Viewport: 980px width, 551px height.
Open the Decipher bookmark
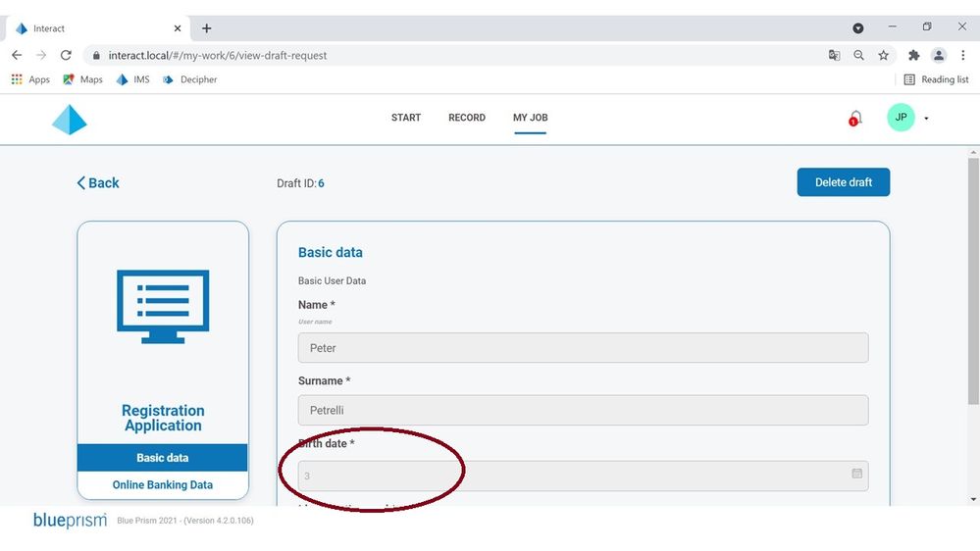click(x=189, y=79)
